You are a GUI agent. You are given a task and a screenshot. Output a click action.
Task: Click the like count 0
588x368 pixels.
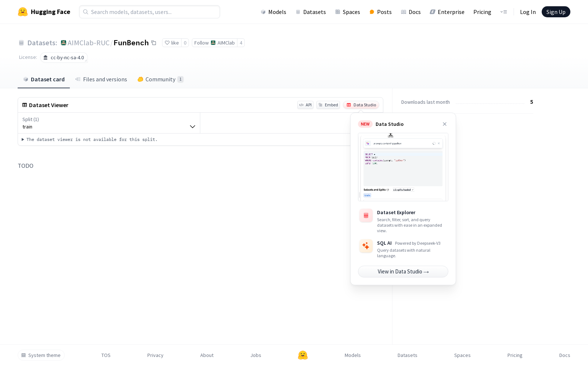click(x=185, y=43)
